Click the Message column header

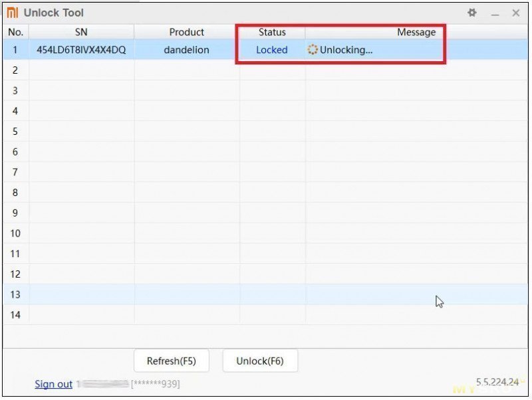point(416,32)
